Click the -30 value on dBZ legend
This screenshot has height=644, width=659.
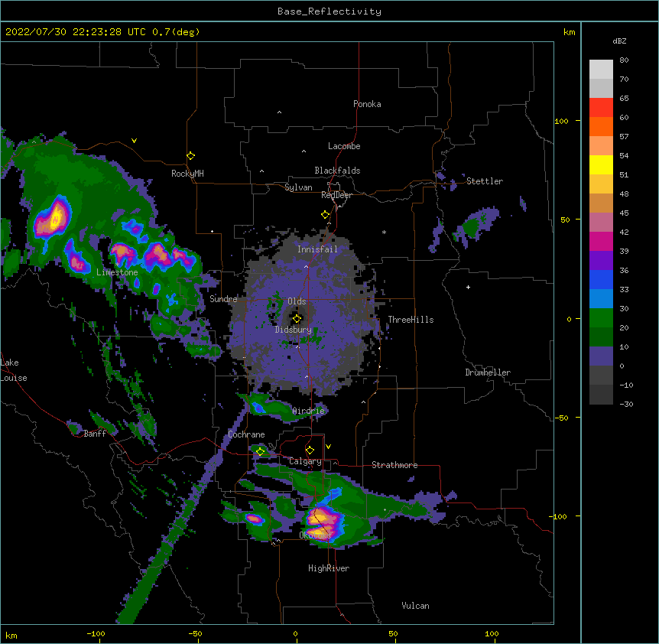point(626,404)
